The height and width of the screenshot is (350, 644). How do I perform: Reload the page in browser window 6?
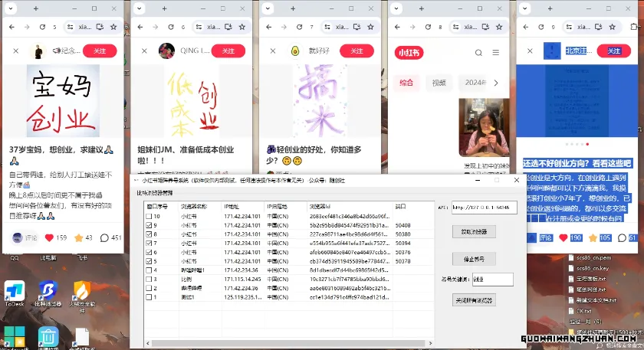coord(171,27)
